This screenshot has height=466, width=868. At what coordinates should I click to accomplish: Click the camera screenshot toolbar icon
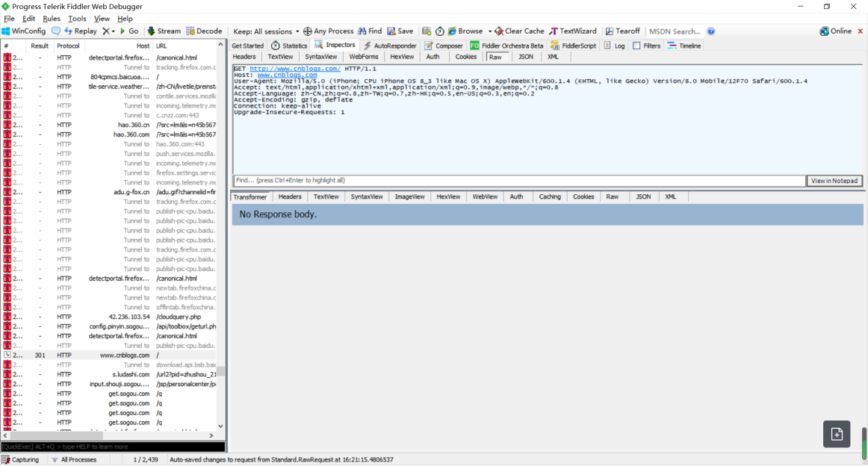pos(427,31)
